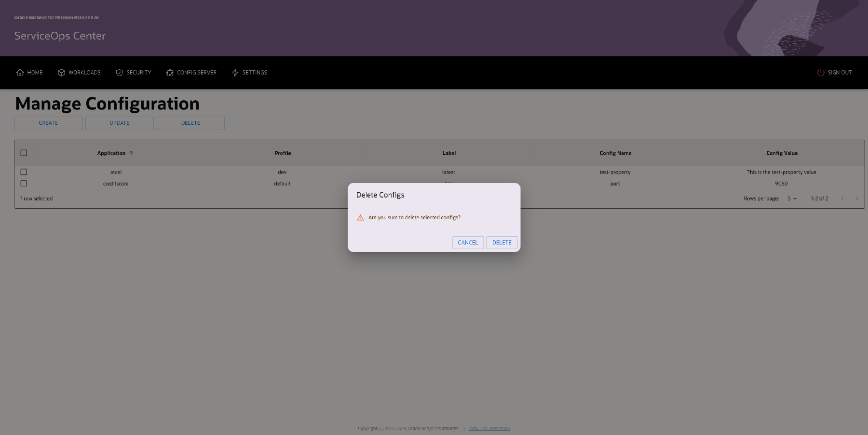868x435 pixels.
Task: Click the warning triangle in Delete Configs dialog
Action: click(x=360, y=217)
